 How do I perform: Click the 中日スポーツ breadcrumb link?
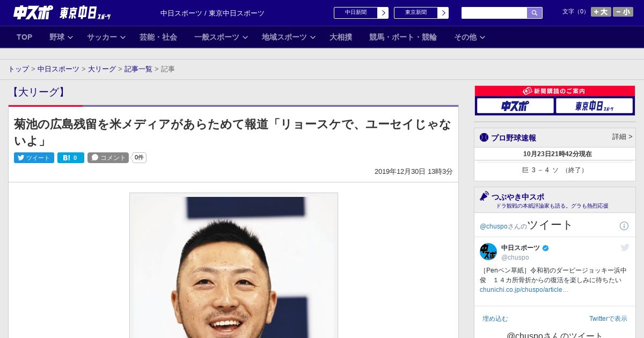point(58,69)
